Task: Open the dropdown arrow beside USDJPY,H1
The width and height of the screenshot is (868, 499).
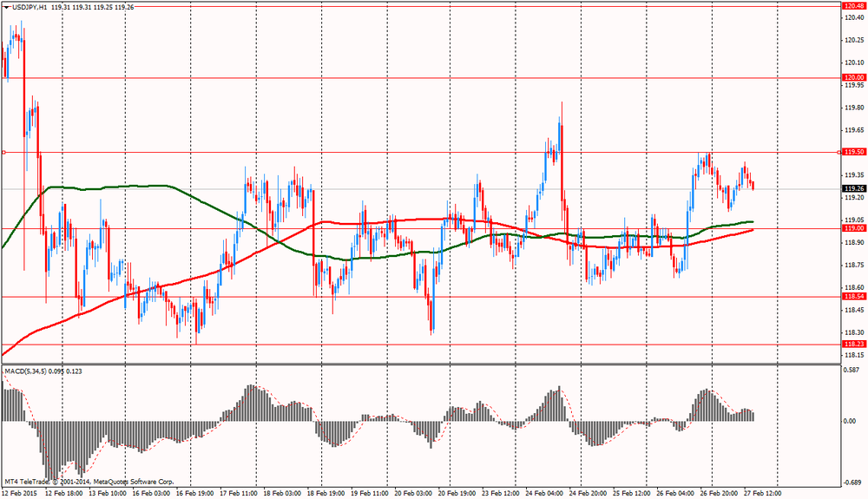Action: (6, 6)
